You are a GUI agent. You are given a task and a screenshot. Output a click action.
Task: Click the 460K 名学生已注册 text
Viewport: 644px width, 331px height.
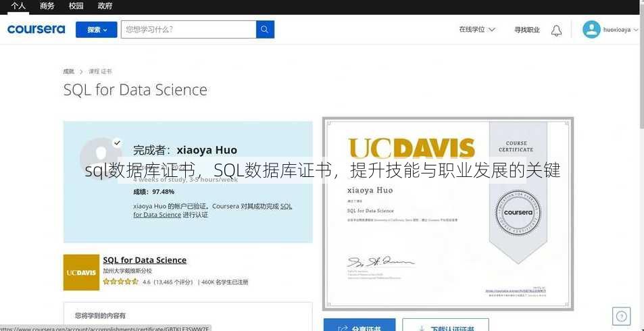pyautogui.click(x=224, y=282)
